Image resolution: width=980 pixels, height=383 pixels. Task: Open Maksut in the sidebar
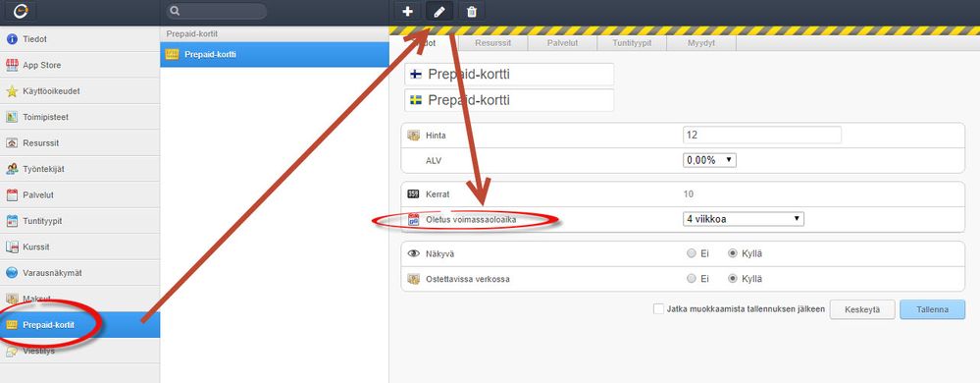tap(80, 299)
